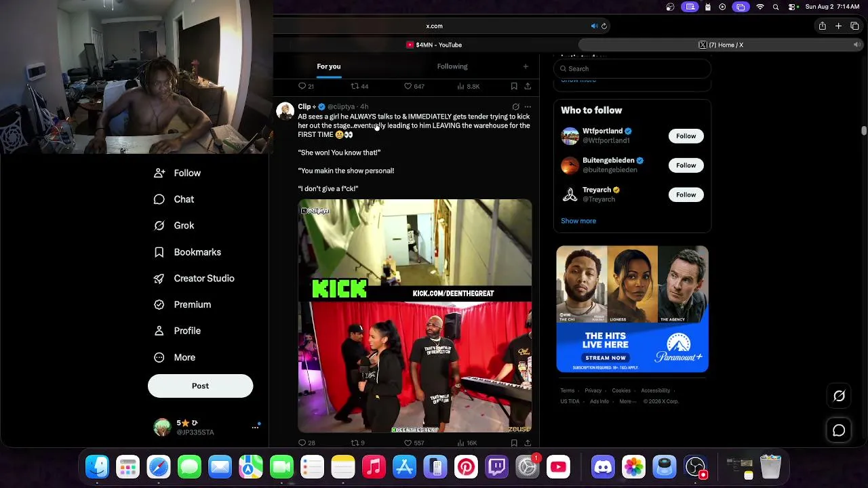
Task: Follow the Wtfportland account
Action: (686, 136)
